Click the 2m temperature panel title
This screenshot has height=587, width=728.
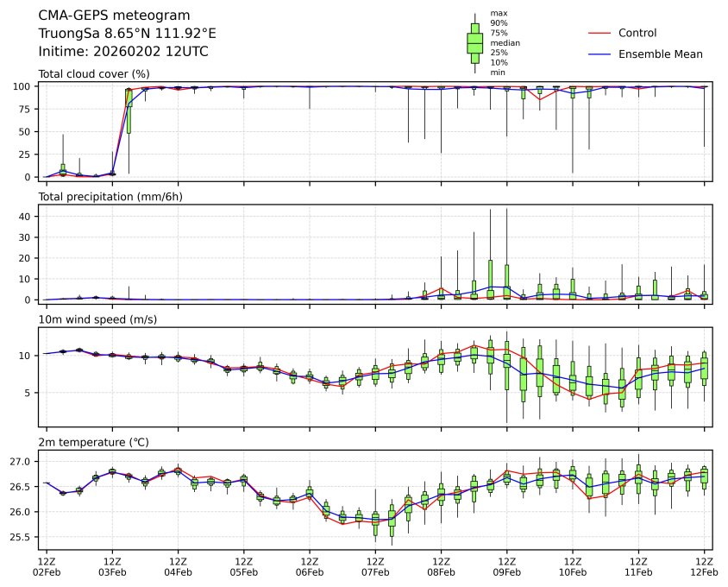pyautogui.click(x=93, y=443)
